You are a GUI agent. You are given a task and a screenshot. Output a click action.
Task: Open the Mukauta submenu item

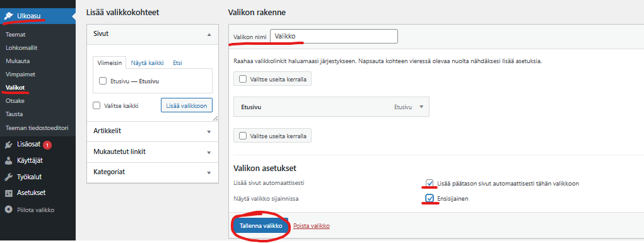tap(18, 61)
